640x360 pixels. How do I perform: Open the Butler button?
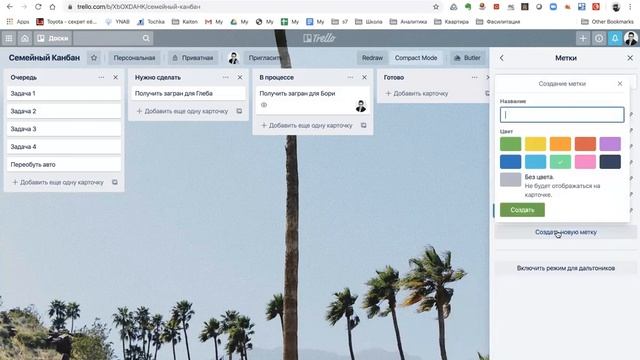[468, 58]
